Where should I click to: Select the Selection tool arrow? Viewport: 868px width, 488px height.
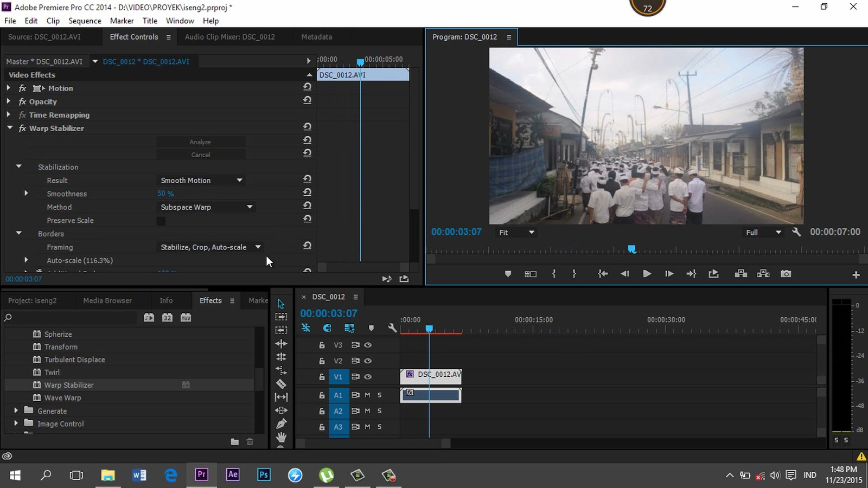coord(281,304)
